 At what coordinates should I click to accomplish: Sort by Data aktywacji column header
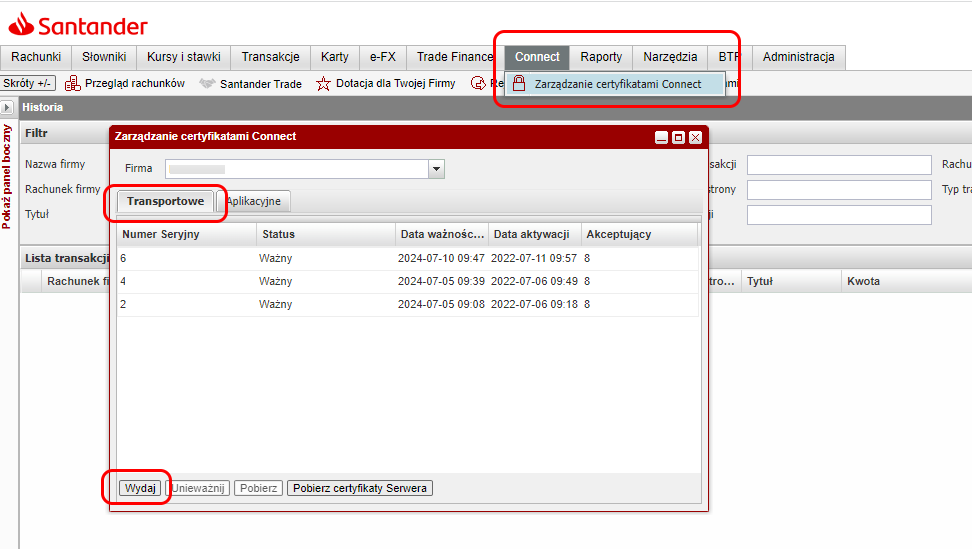pos(534,234)
